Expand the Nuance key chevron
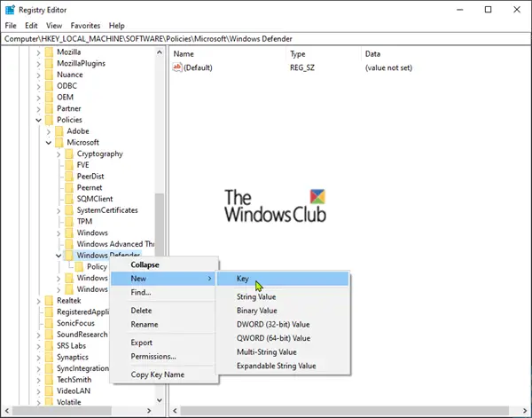532x418 pixels. [x=38, y=75]
